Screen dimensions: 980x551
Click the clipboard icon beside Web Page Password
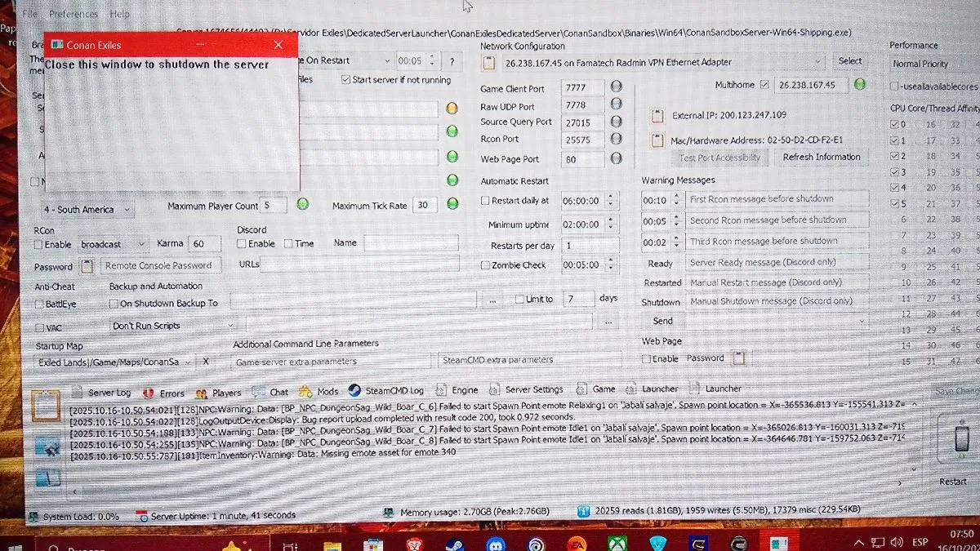pyautogui.click(x=738, y=358)
